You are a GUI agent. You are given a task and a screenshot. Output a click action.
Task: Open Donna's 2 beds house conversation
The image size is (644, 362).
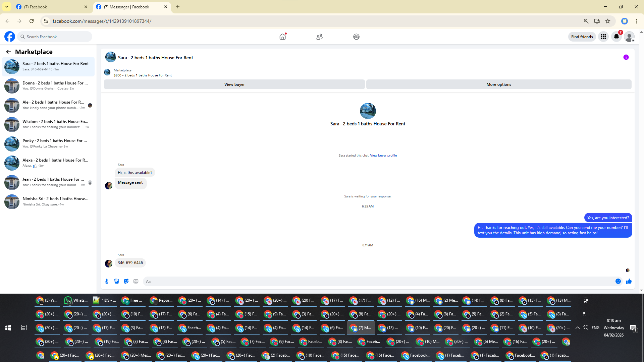pyautogui.click(x=49, y=85)
